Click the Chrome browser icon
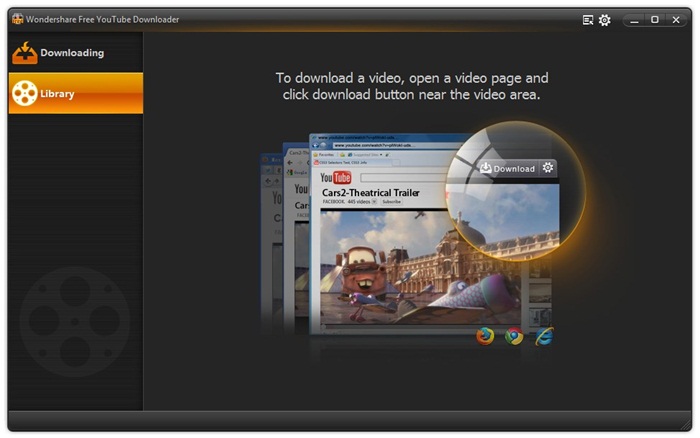Image resolution: width=700 pixels, height=438 pixels. pyautogui.click(x=514, y=336)
